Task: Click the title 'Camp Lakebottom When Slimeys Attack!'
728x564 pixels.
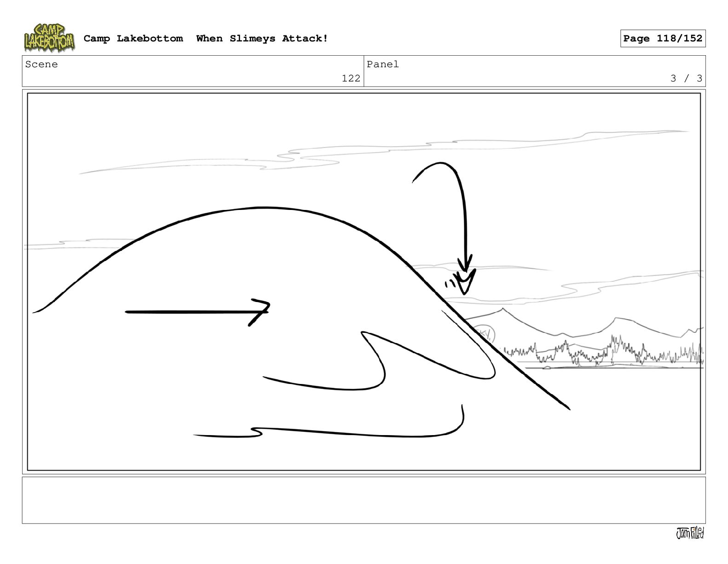Action: click(206, 39)
